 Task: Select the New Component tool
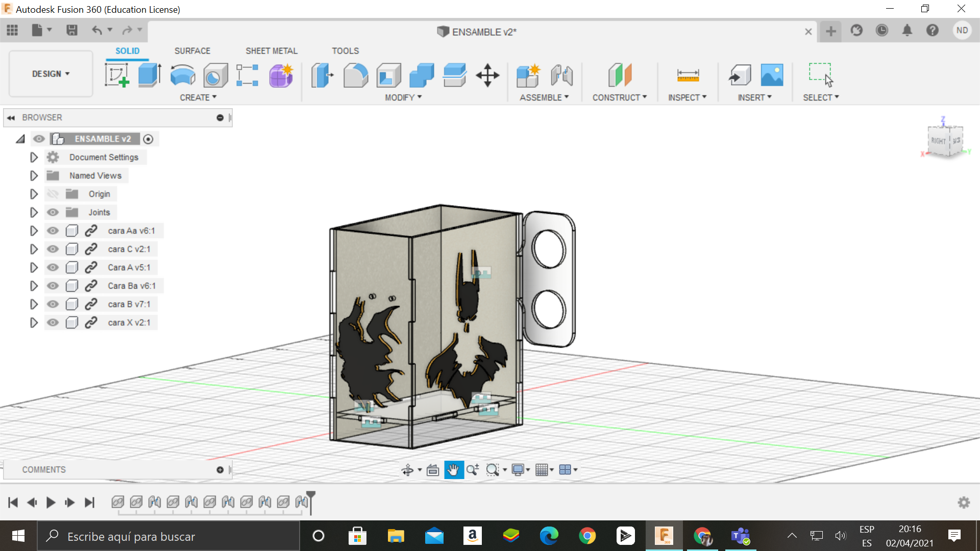tap(528, 76)
